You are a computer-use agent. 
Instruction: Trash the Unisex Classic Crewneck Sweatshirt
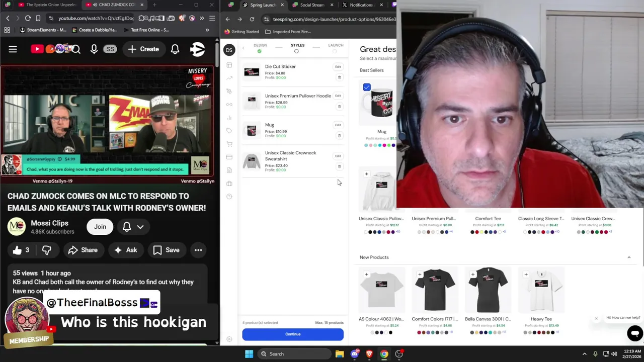point(340,166)
